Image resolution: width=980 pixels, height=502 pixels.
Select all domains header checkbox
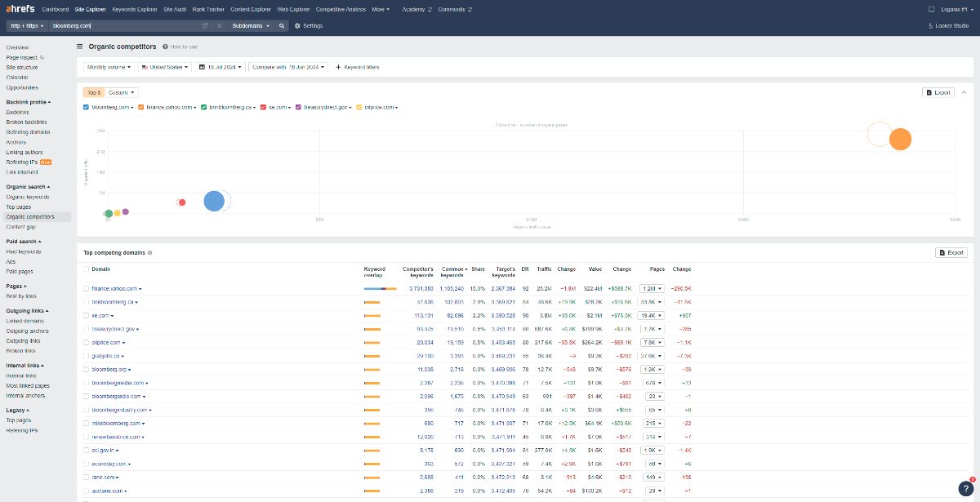87,269
